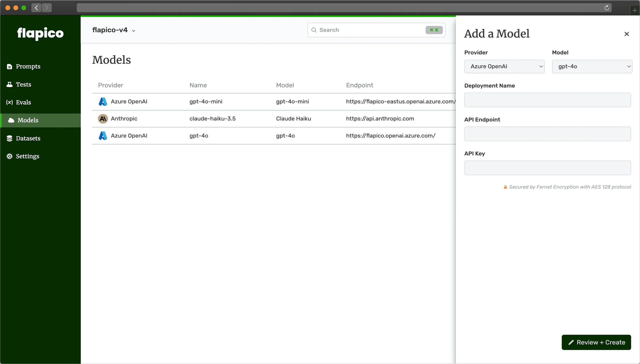Click into the API Key field
This screenshot has height=364, width=640.
click(x=547, y=168)
